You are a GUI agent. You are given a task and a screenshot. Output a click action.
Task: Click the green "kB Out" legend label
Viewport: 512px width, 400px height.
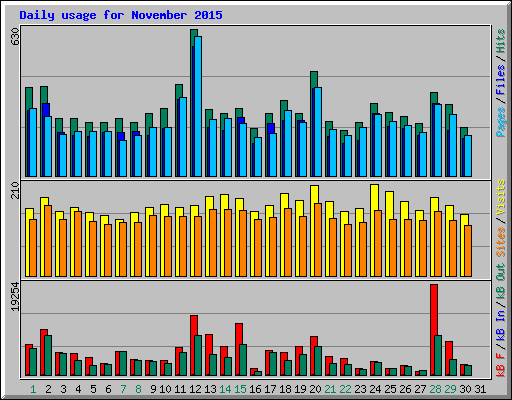pos(501,282)
